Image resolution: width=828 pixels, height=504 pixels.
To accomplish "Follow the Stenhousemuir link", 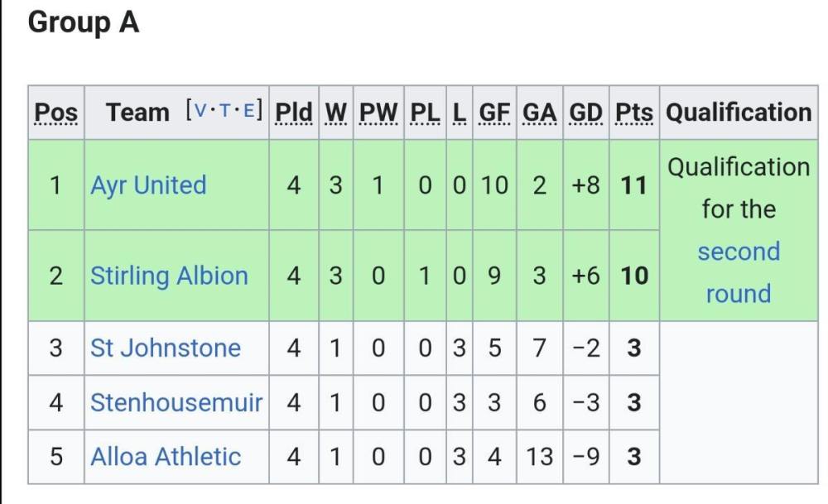I will click(176, 403).
